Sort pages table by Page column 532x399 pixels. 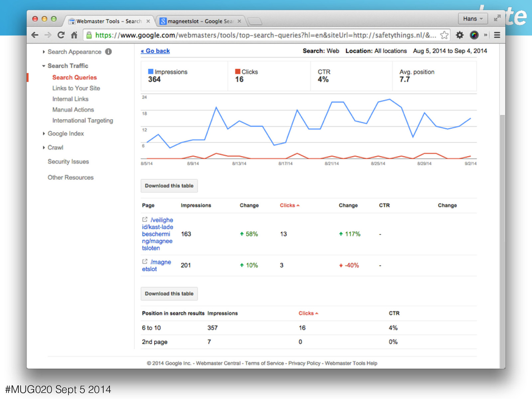148,205
